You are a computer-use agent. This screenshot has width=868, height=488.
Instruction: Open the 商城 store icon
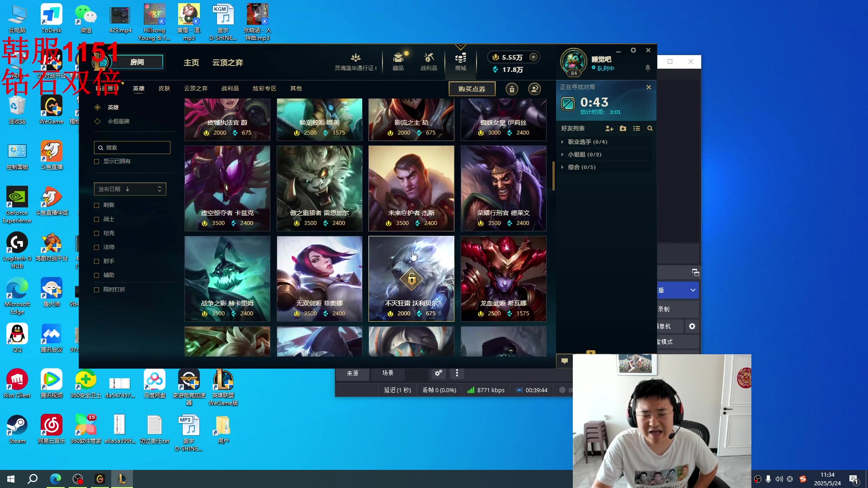coord(460,61)
